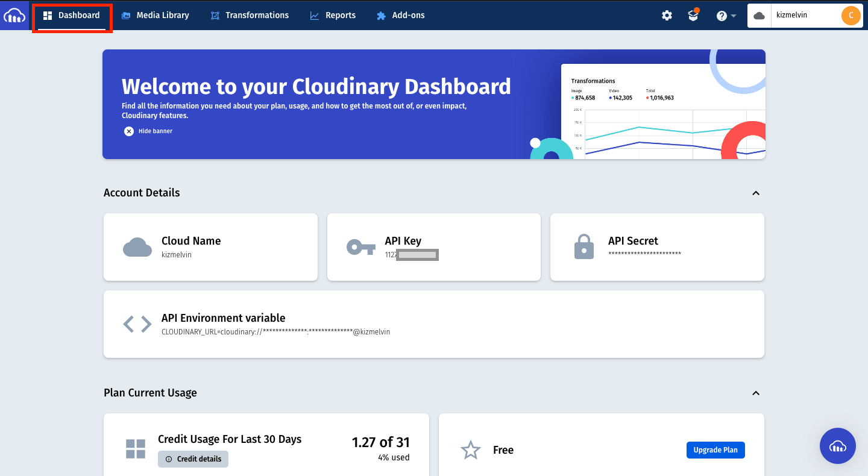Go to the Transformations tab
868x476 pixels.
pyautogui.click(x=250, y=16)
